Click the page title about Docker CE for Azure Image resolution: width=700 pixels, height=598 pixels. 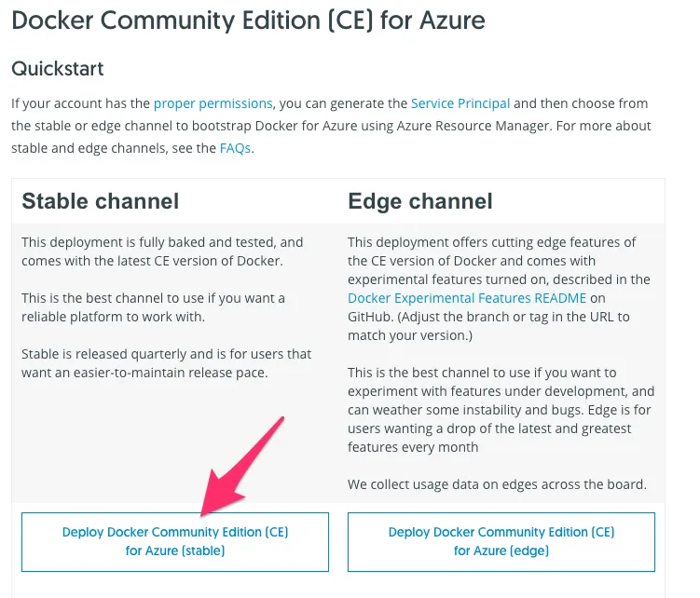pos(248,20)
